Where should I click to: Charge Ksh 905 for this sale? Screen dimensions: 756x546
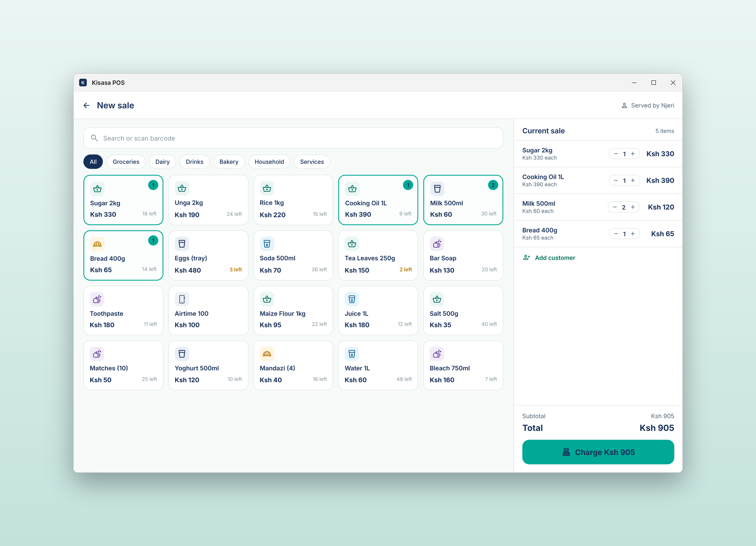coord(598,452)
